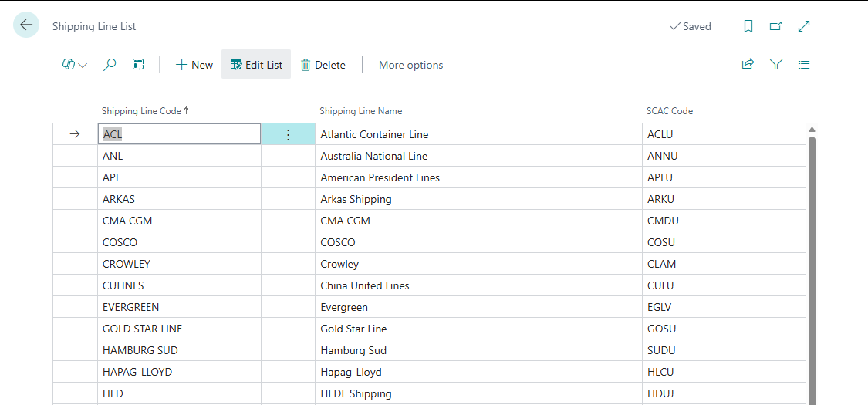The image size is (868, 405).
Task: Click Hamburg Sud name cell
Action: tap(479, 350)
